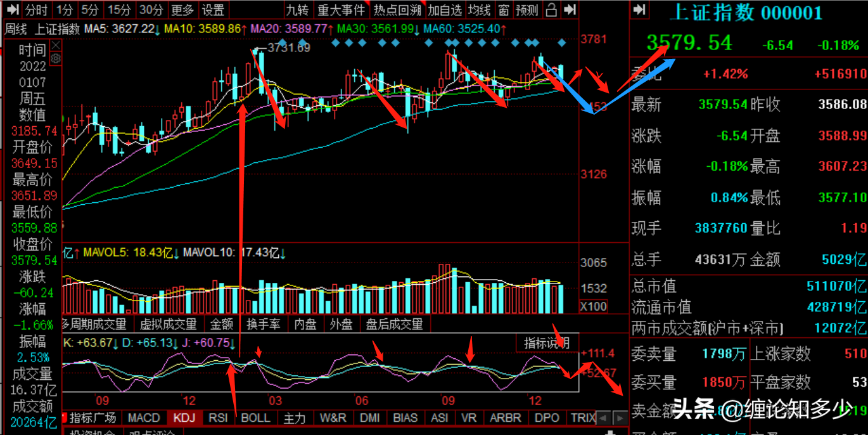868x435 pixels.
Task: Click the collapse arrow at toolbar's left end
Action: [13, 10]
